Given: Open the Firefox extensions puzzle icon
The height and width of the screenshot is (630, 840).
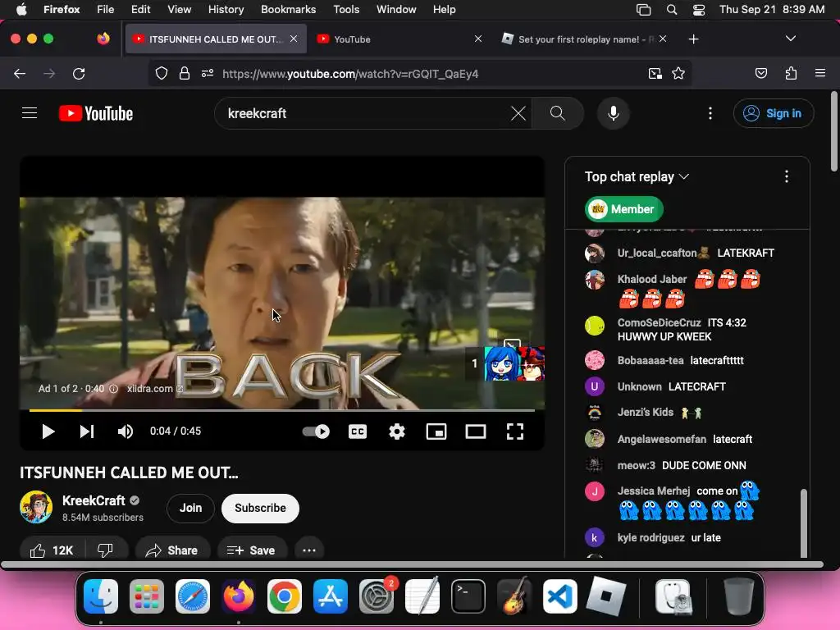Looking at the screenshot, I should 791,73.
